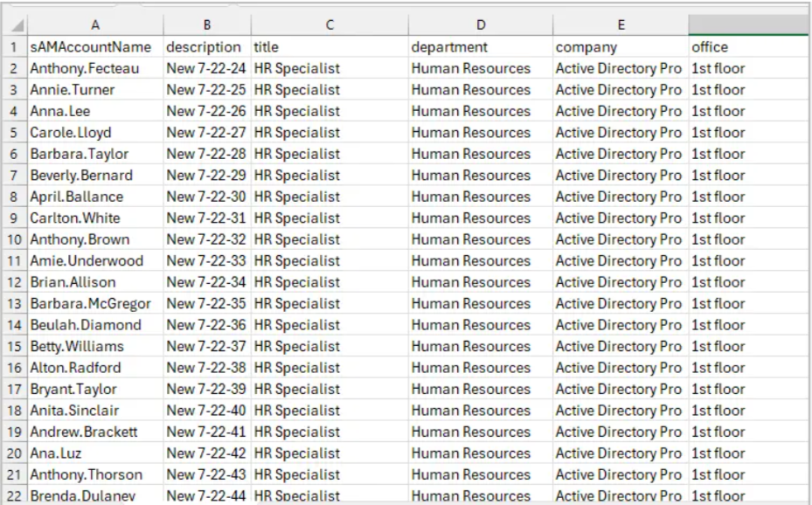Screen dimensions: 812x505
Task: Click Human Resources in Brian.Allison row
Action: 481,282
